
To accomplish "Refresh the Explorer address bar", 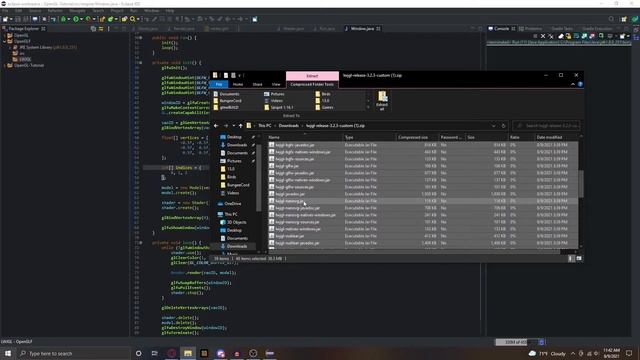I will (503, 126).
